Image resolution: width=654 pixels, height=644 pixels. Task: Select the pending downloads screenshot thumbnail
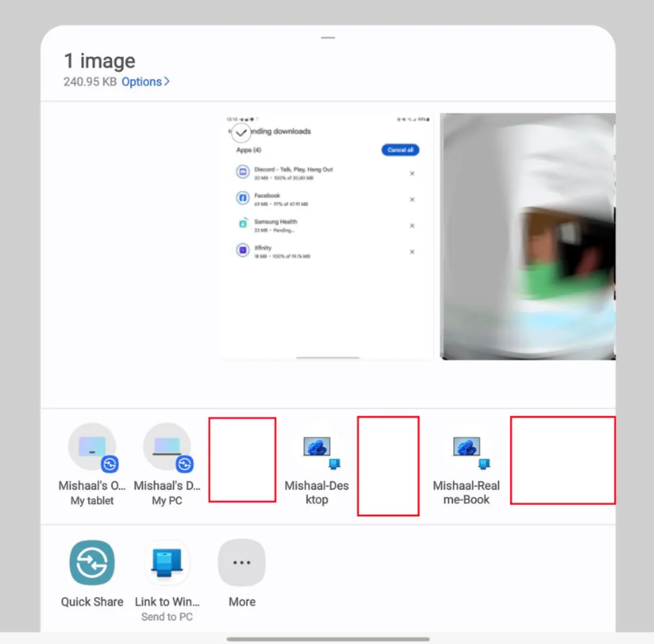328,236
